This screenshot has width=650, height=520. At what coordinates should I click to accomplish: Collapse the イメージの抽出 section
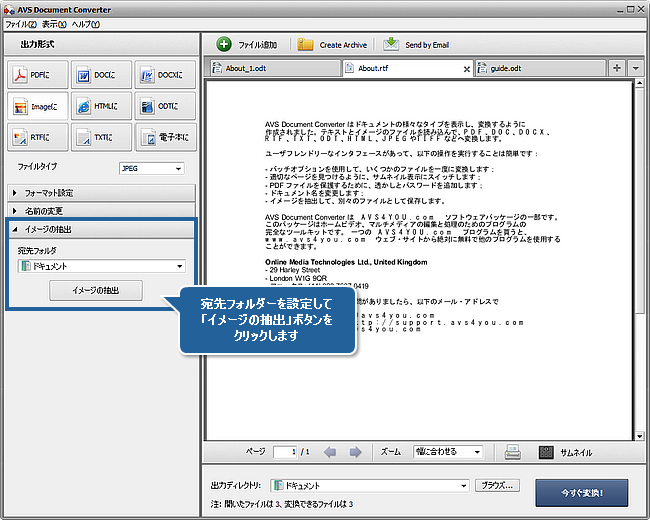point(101,229)
